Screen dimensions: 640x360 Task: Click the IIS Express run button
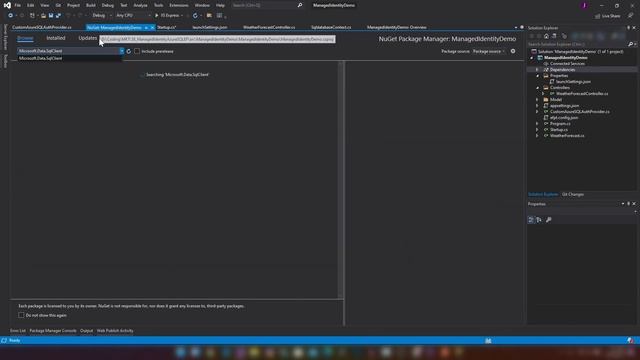168,16
